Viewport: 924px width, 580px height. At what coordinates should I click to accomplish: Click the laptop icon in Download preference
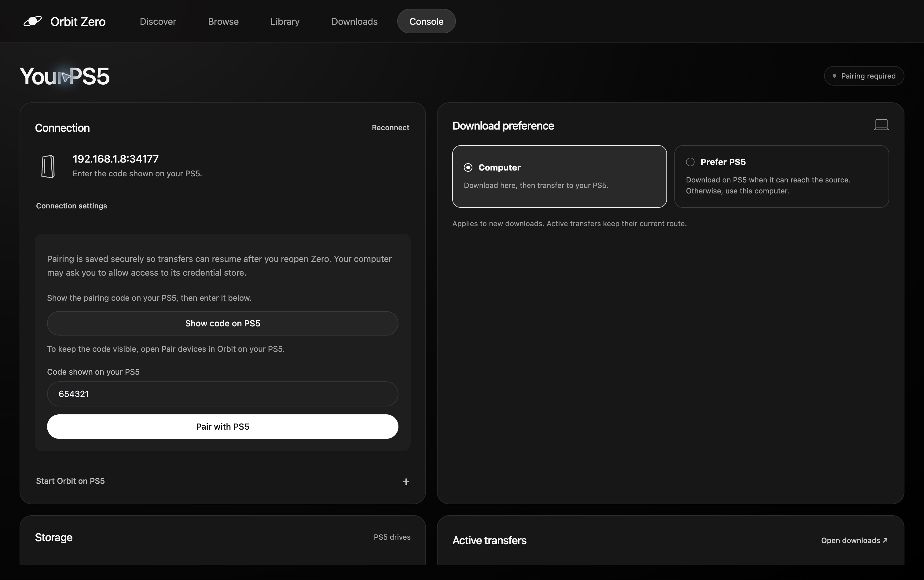pyautogui.click(x=881, y=125)
